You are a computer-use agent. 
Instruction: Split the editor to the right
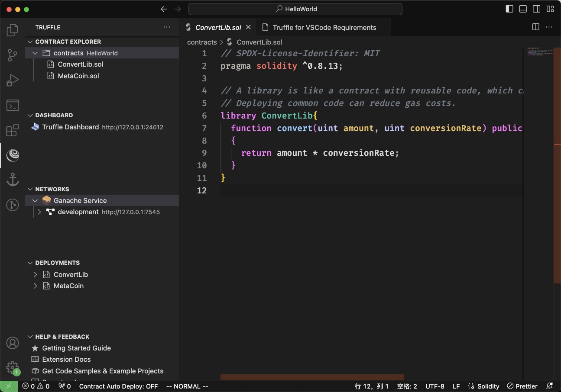coord(536,27)
